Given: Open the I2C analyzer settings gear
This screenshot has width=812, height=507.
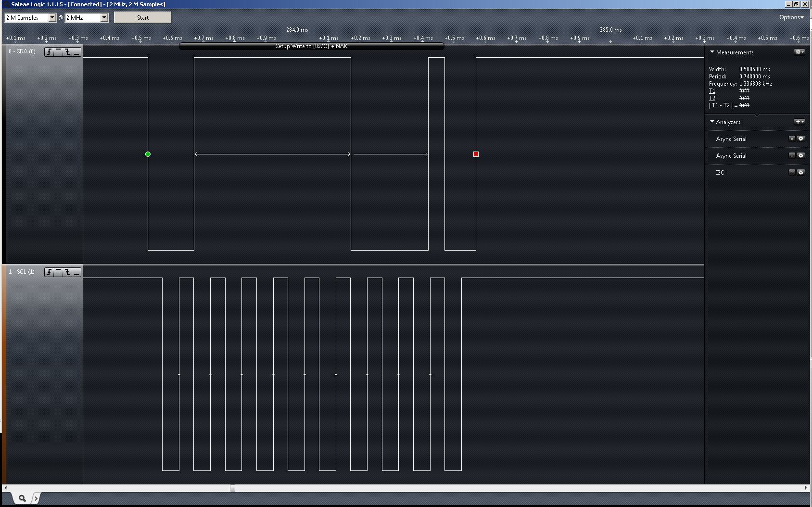Looking at the screenshot, I should (801, 172).
